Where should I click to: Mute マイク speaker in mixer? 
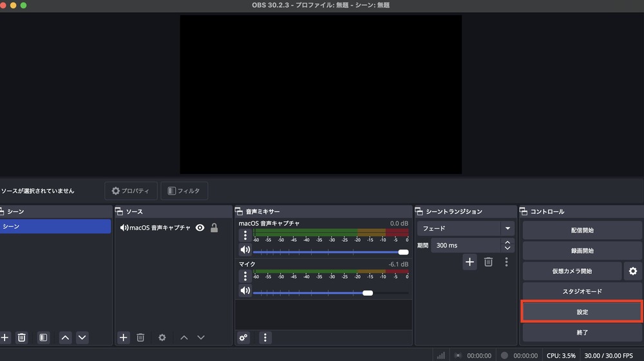click(x=245, y=291)
